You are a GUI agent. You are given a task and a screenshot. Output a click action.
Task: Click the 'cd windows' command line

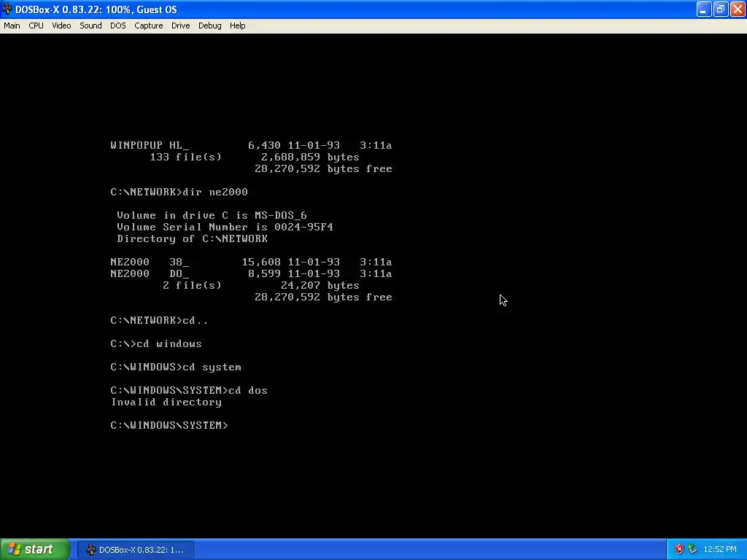pyautogui.click(x=156, y=344)
